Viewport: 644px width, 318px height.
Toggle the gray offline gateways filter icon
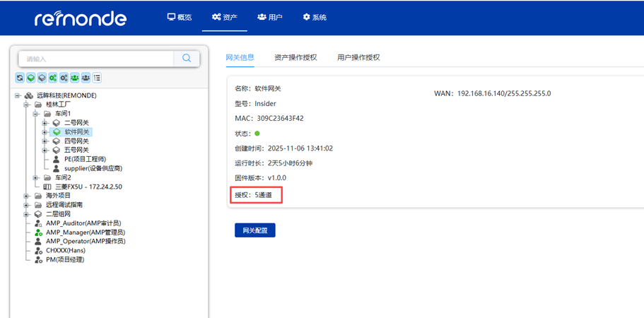pyautogui.click(x=42, y=77)
